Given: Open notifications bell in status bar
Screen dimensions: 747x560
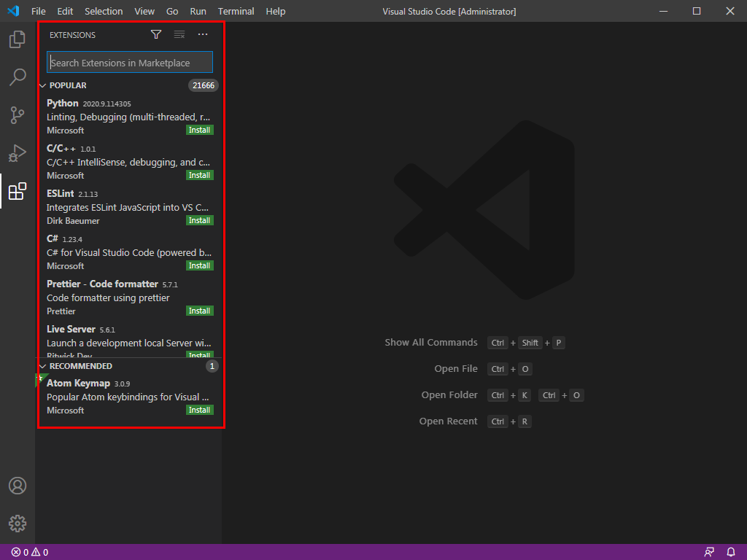Looking at the screenshot, I should pyautogui.click(x=731, y=552).
